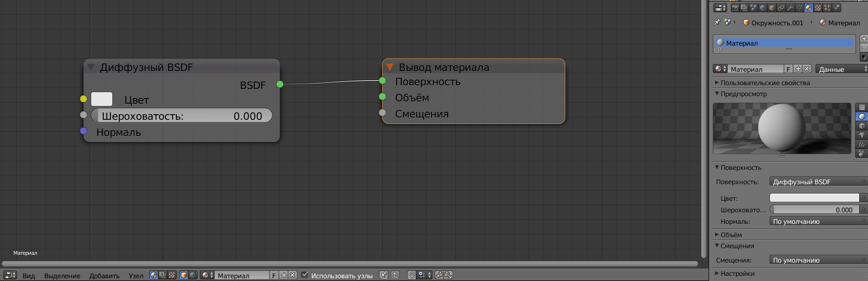868x281 pixels.
Task: Toggle fake user F button in node editor header
Action: [x=274, y=275]
